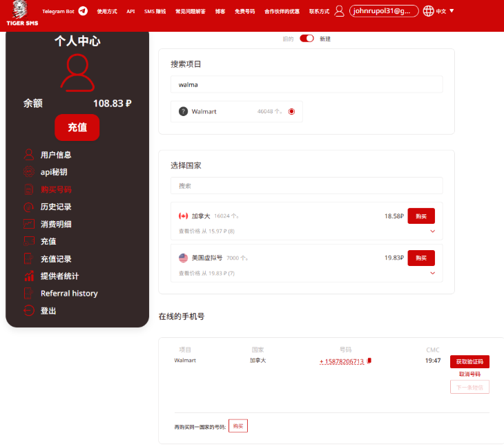Click the 充值 wallet icon in sidebar

[x=28, y=241]
